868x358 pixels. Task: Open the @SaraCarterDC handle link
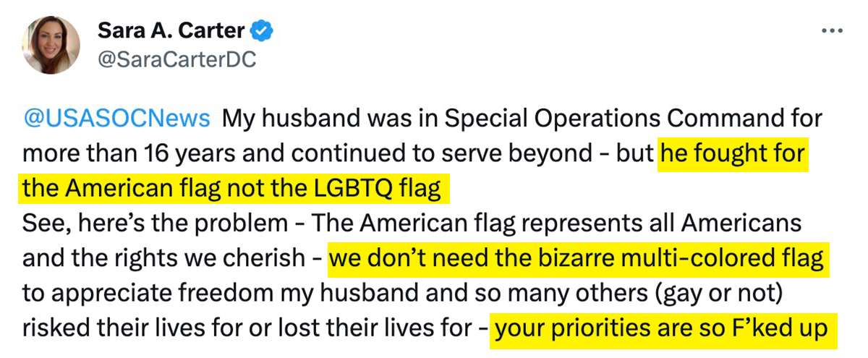tap(176, 60)
